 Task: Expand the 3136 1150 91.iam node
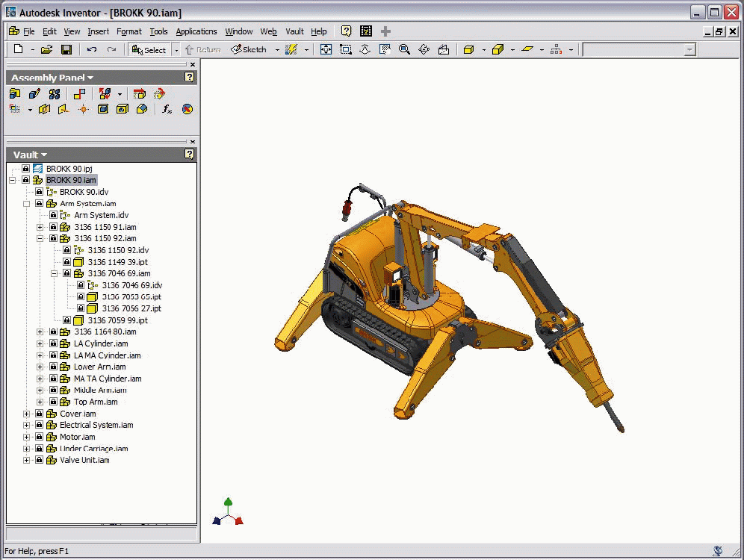[x=40, y=227]
